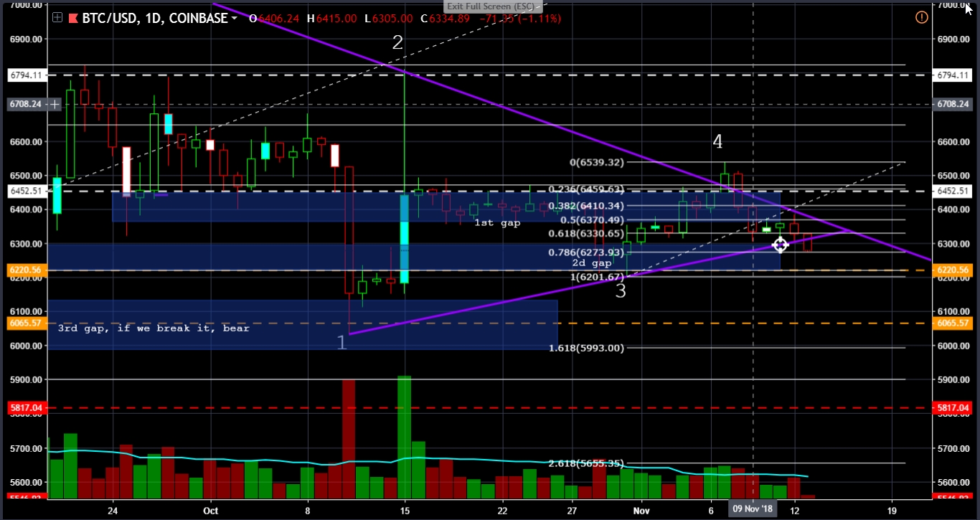Select Fibonacci label 1.618(5993.00)
980x520 pixels.
coord(585,348)
